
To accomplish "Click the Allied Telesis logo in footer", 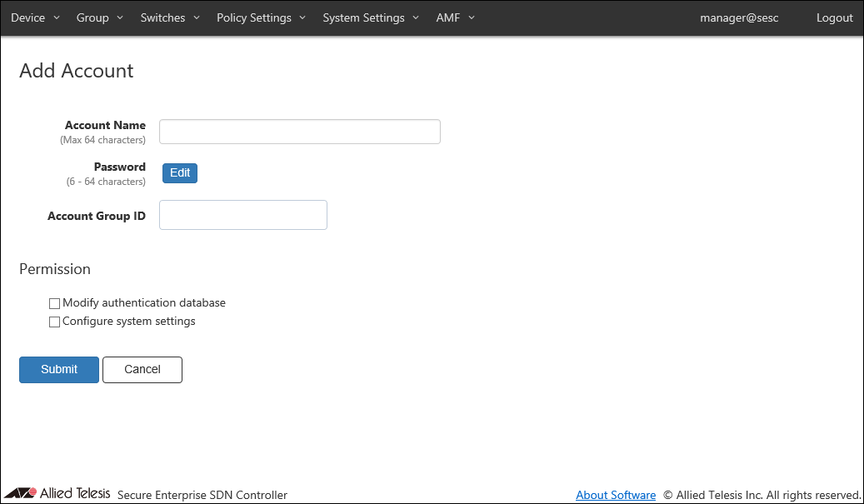I will pyautogui.click(x=57, y=493).
